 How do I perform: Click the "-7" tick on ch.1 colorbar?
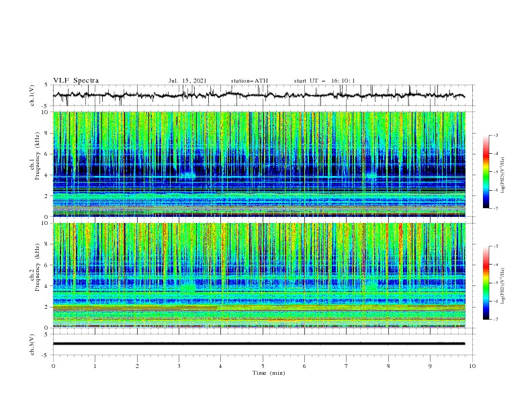[495, 208]
